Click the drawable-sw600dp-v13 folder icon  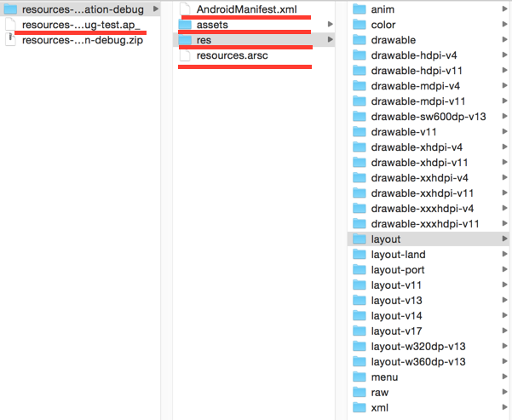pos(360,117)
